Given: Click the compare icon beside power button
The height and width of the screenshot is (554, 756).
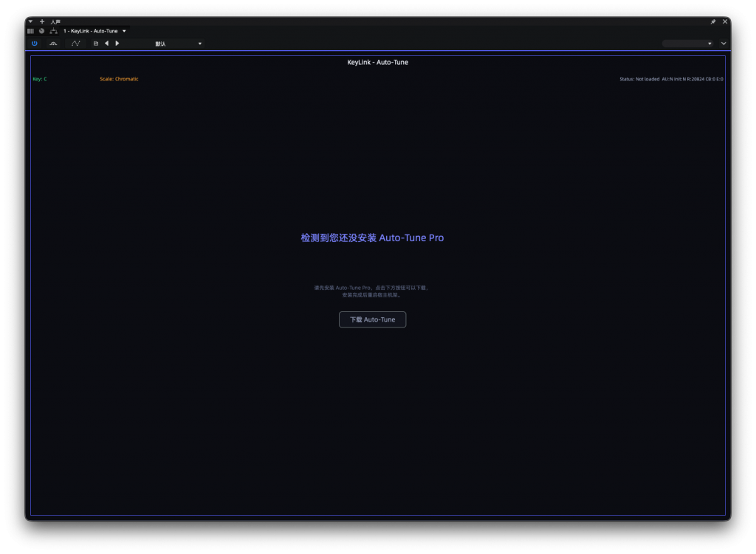Looking at the screenshot, I should click(53, 44).
